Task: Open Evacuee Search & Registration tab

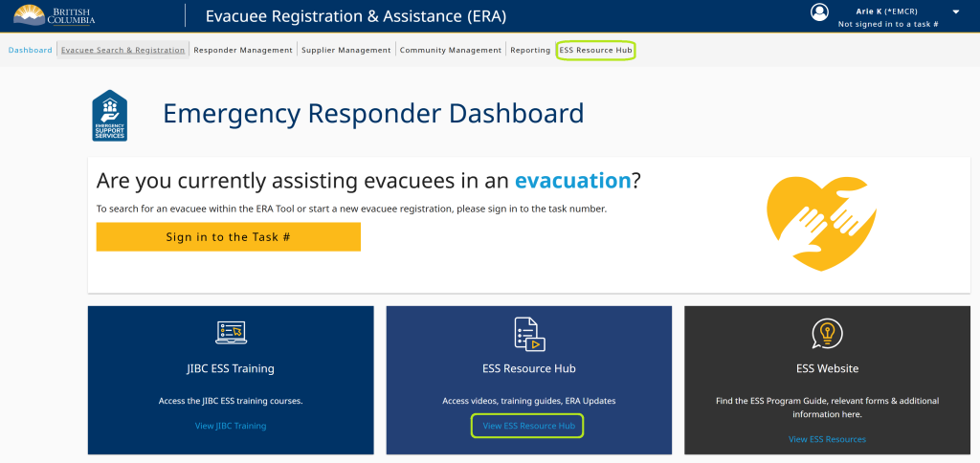Action: pyautogui.click(x=123, y=50)
